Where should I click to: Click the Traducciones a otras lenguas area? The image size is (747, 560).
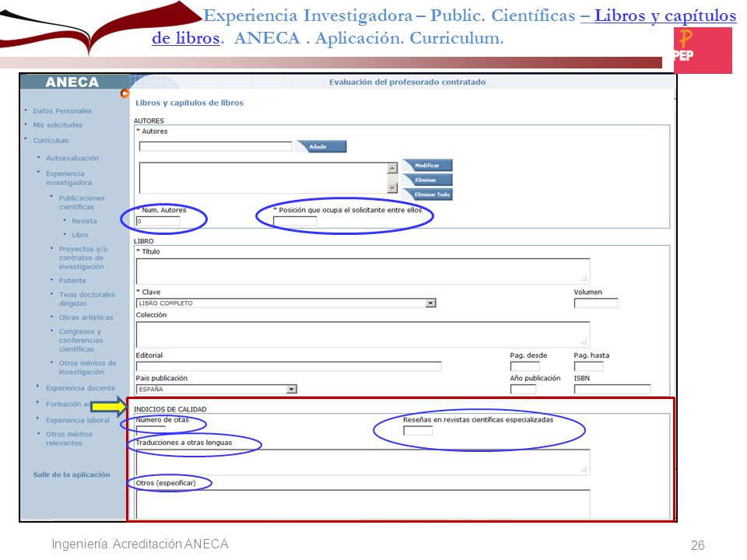(363, 462)
